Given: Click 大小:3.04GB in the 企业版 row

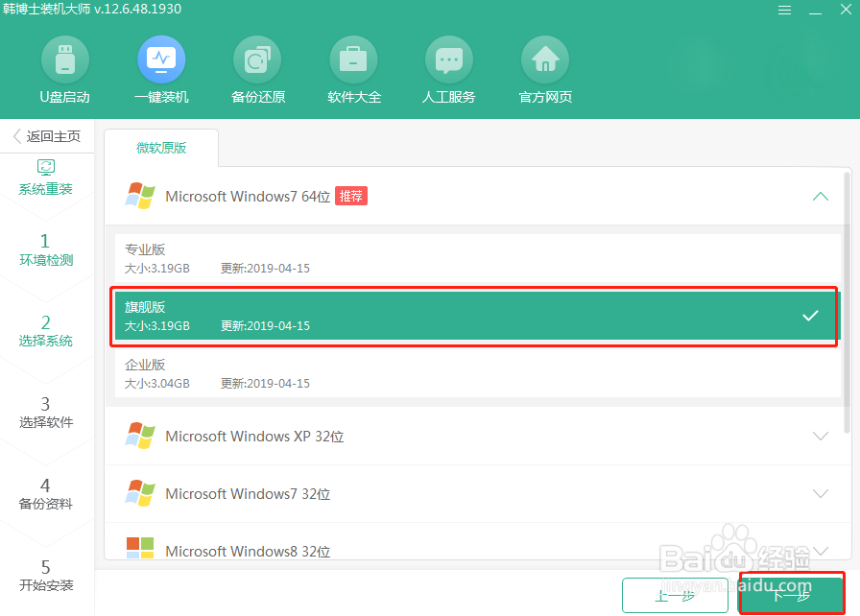Looking at the screenshot, I should coord(156,383).
